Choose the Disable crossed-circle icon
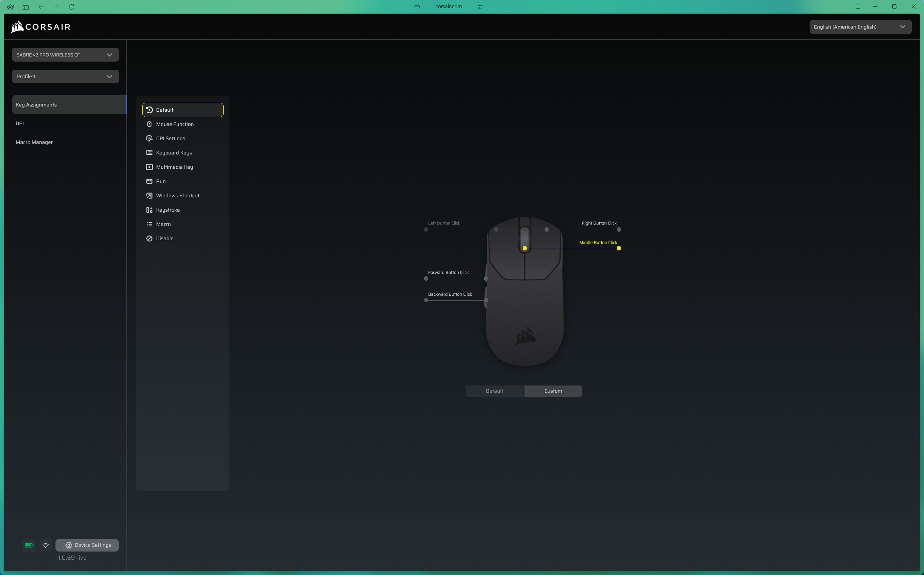The width and height of the screenshot is (924, 575). tap(149, 239)
